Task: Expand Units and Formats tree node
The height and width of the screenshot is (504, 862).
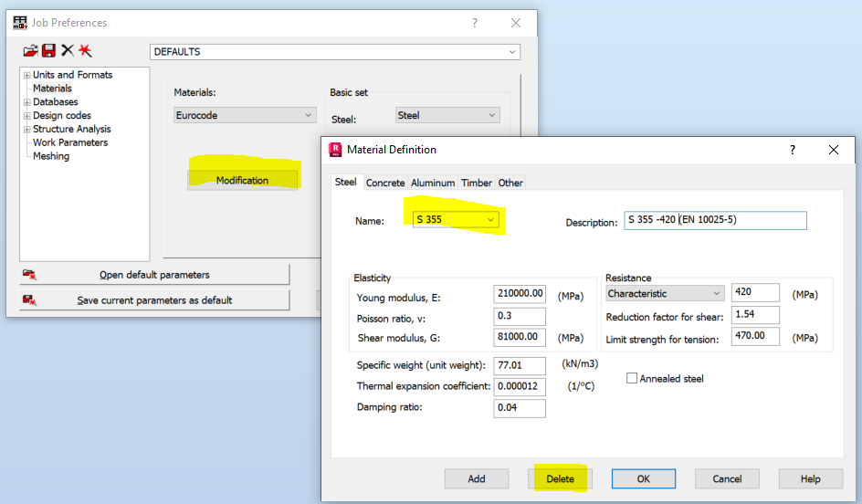Action: coord(26,75)
